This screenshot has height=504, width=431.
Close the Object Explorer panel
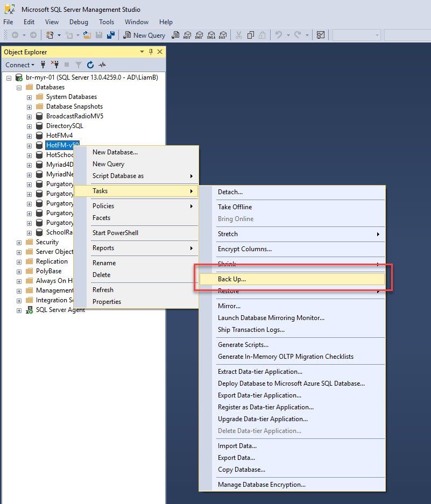point(159,52)
